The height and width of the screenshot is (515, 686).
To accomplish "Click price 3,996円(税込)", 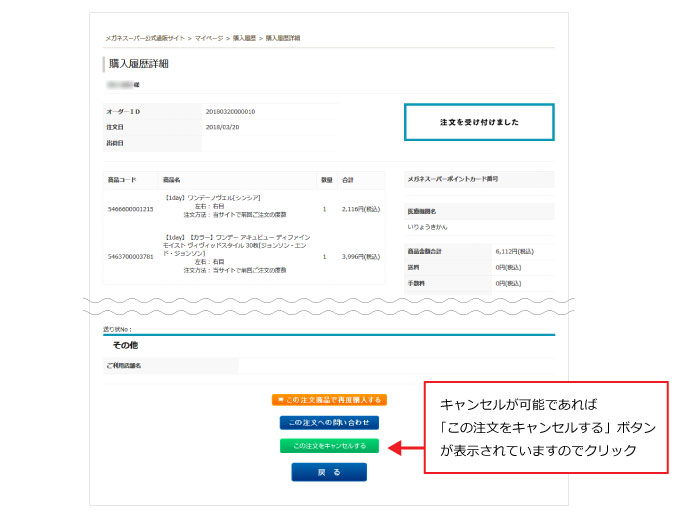I will click(361, 256).
